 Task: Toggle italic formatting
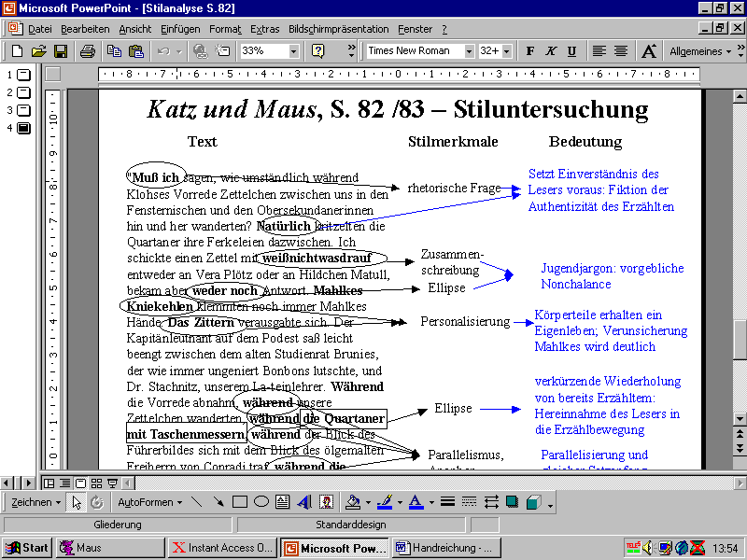point(551,51)
